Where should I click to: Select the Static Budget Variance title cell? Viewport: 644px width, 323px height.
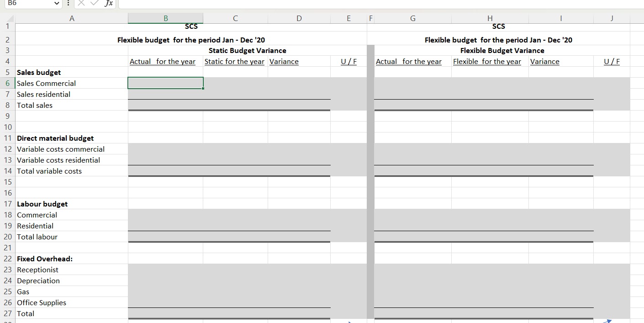(247, 50)
